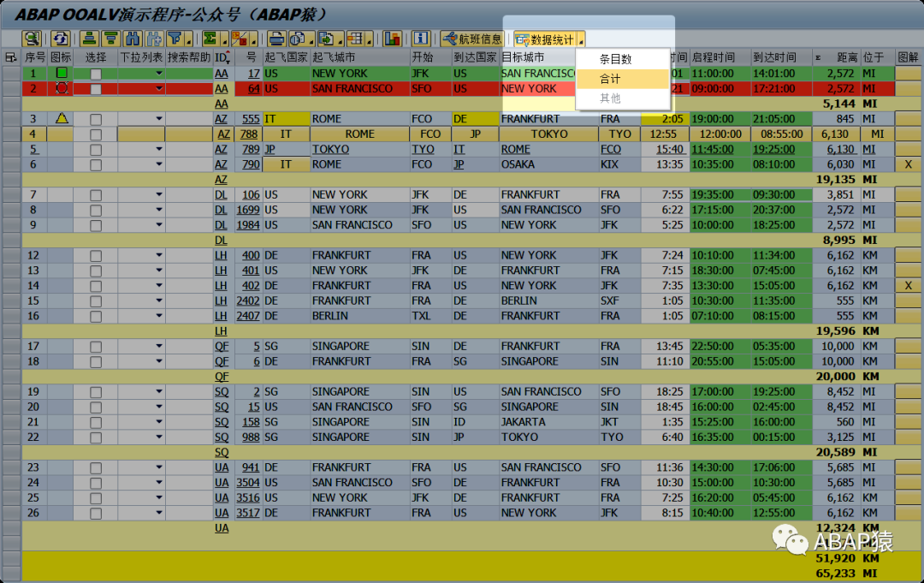Open filter dropdown arrow next to funnel icon
This screenshot has height=583, width=924.
pos(188,40)
